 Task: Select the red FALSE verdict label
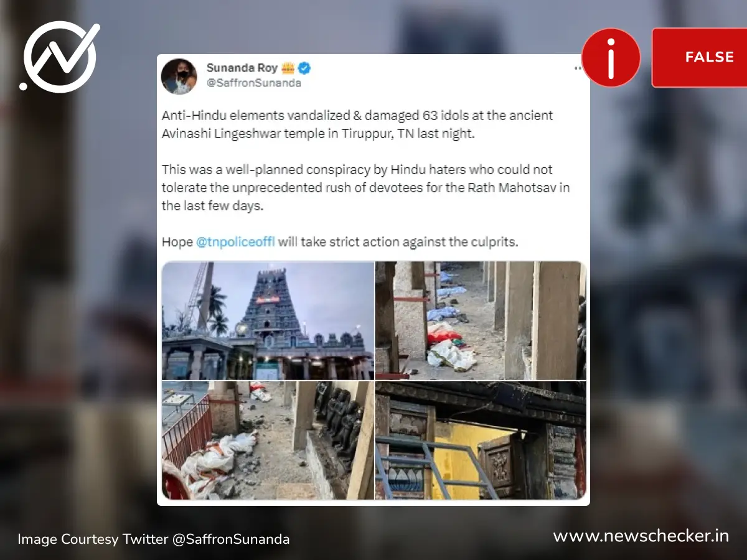(x=700, y=57)
